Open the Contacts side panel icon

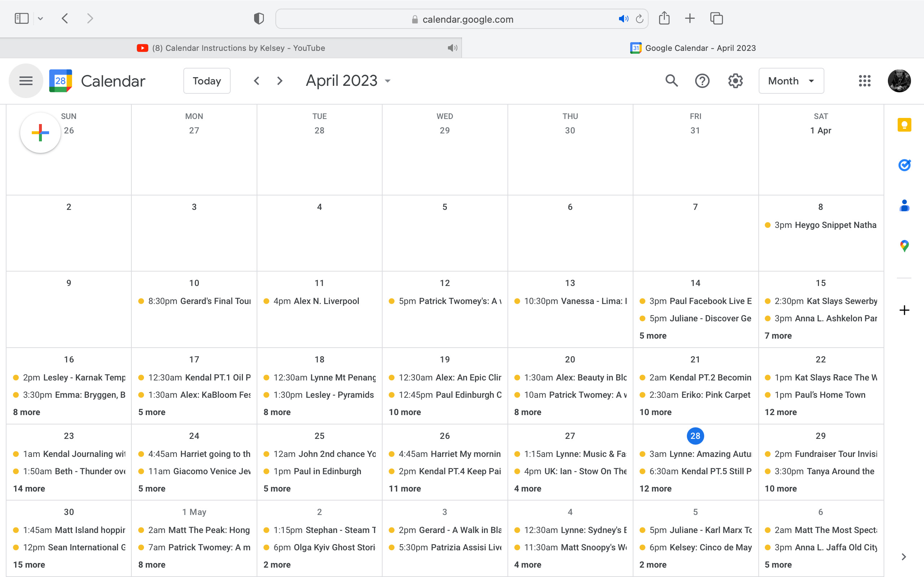tap(904, 206)
